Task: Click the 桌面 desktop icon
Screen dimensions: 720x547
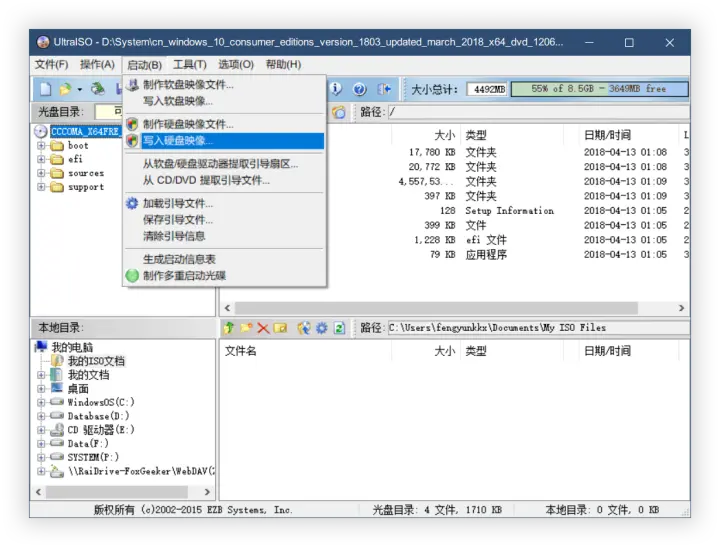Action: point(57,388)
